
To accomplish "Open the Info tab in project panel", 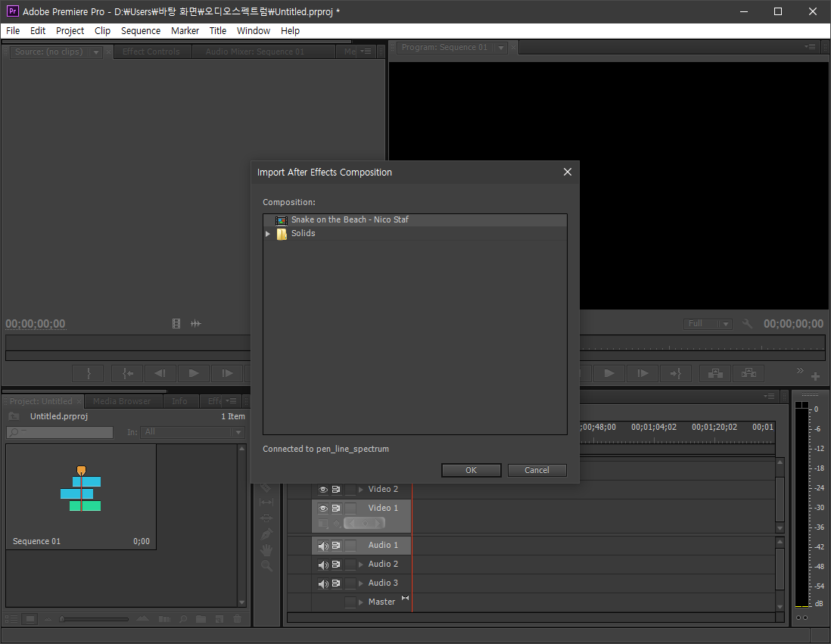I will pyautogui.click(x=179, y=401).
